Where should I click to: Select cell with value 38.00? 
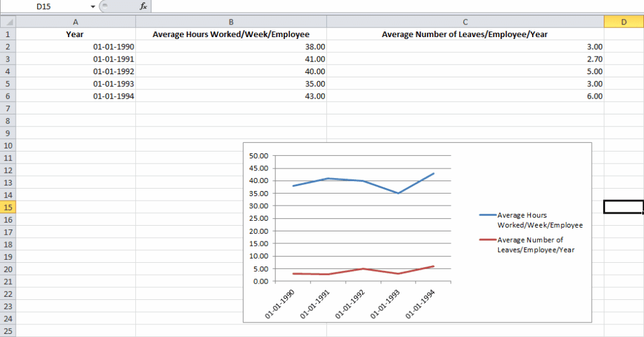[x=231, y=47]
